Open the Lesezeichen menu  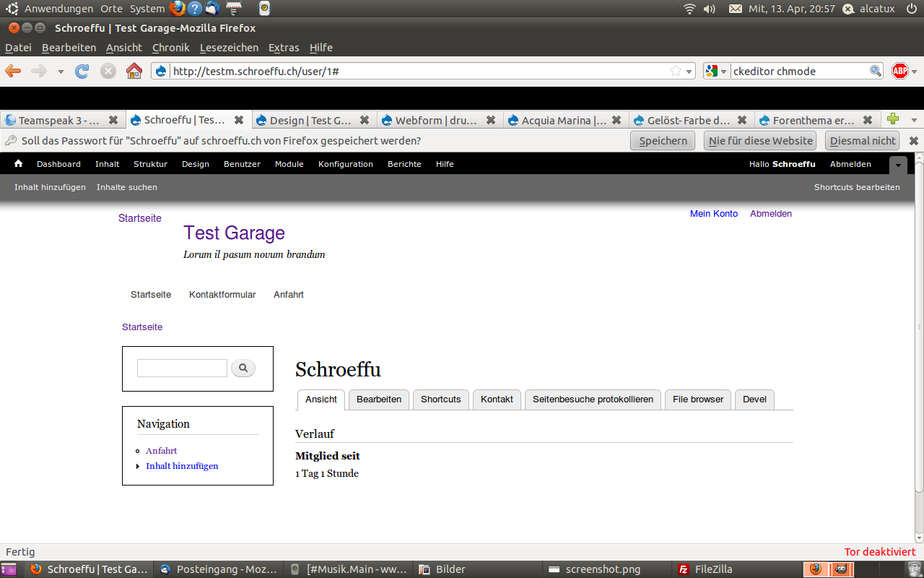click(229, 48)
